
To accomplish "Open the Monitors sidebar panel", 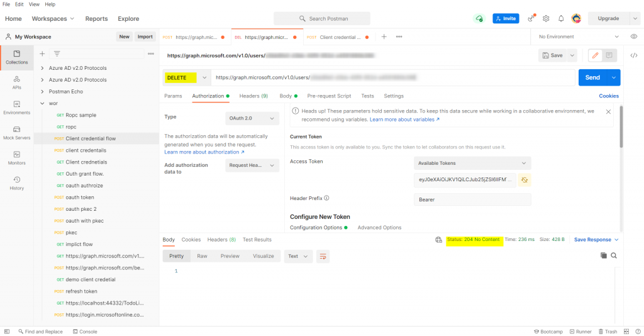I will pyautogui.click(x=17, y=158).
